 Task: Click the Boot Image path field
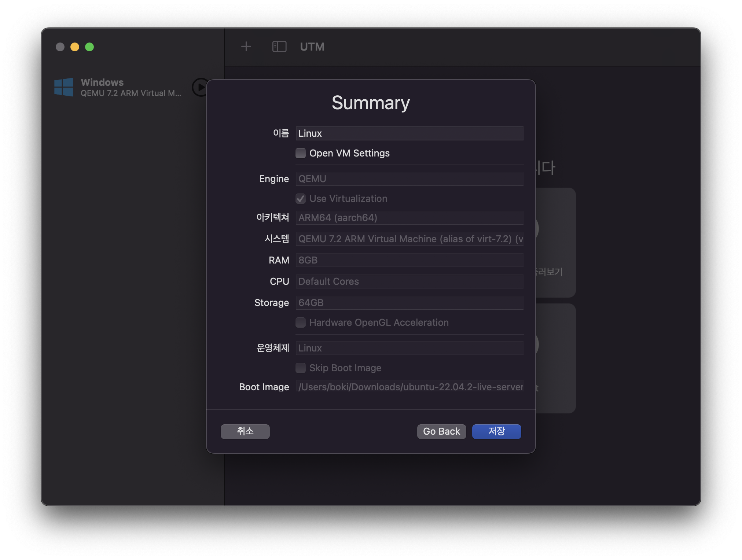pos(409,387)
